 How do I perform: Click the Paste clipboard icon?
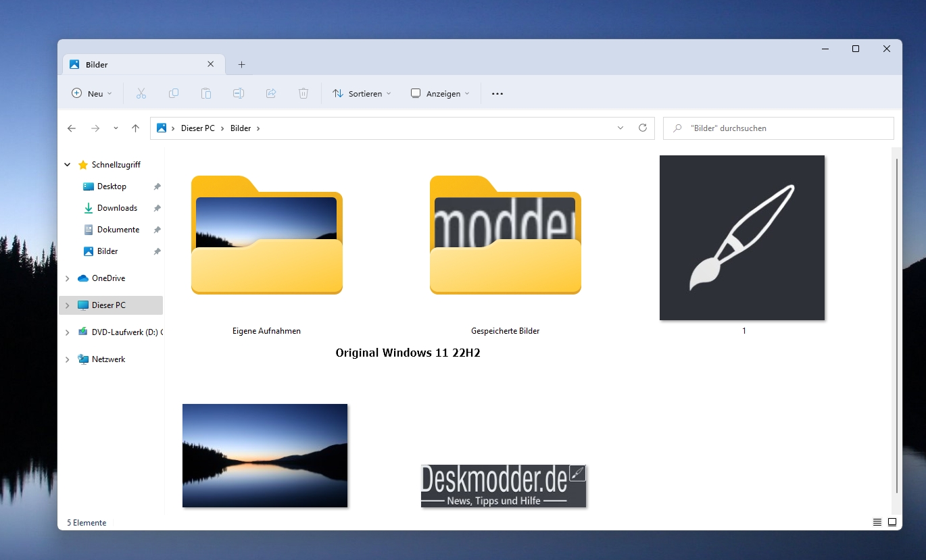[206, 93]
